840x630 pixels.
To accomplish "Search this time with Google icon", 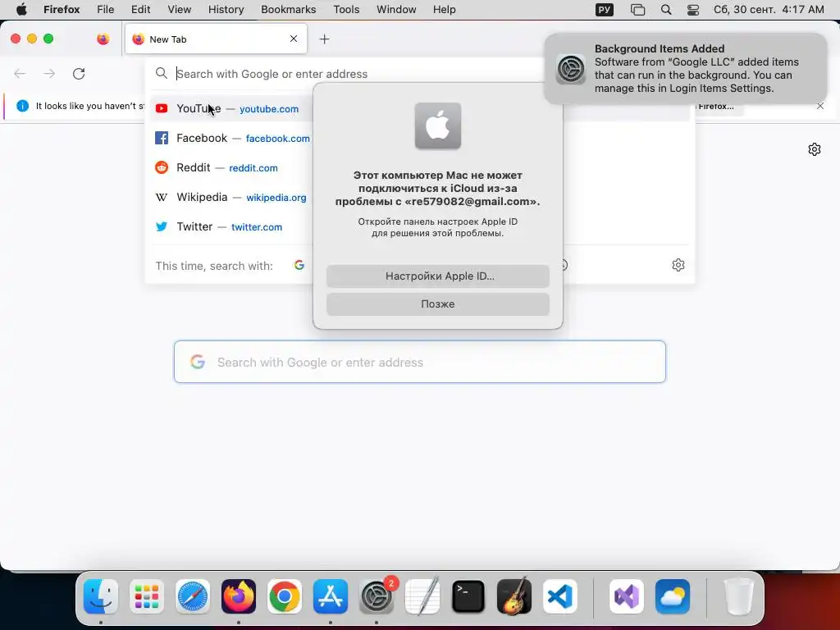I will coord(299,265).
